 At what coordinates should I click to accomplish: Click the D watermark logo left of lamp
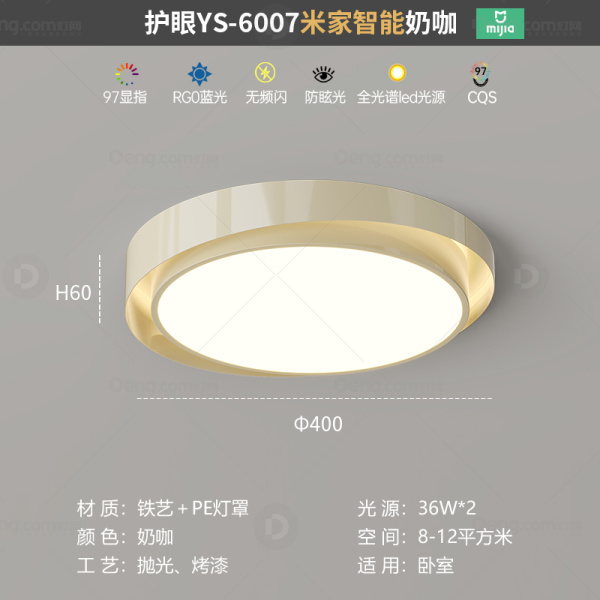click(x=26, y=276)
